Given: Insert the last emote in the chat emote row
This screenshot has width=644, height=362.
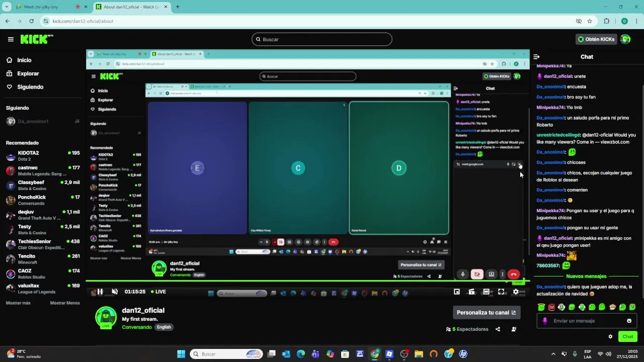Looking at the screenshot, I should point(632,307).
